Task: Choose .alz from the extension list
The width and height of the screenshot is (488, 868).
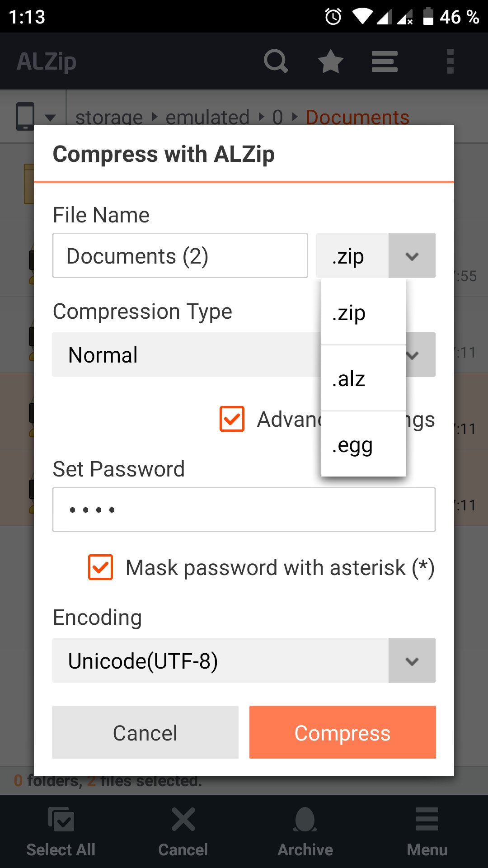Action: pyautogui.click(x=363, y=378)
